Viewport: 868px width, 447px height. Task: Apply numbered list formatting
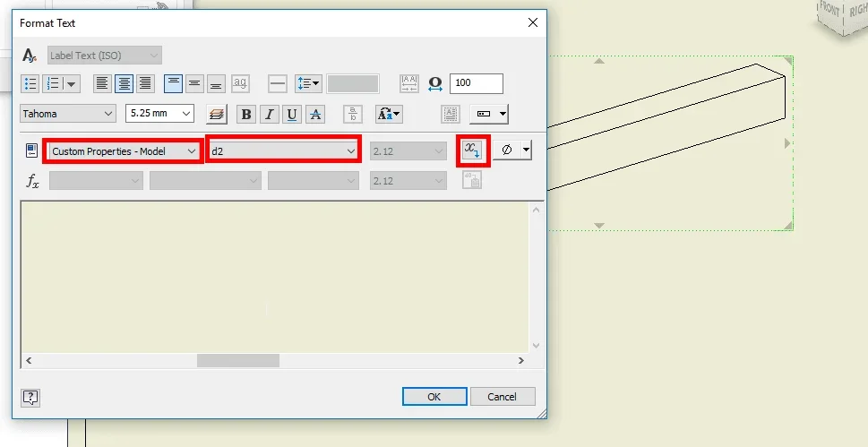click(x=53, y=83)
